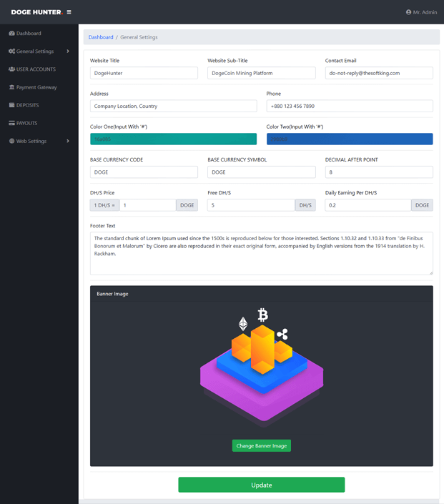This screenshot has height=504, width=444.
Task: Focus the Contact Email input field
Action: point(379,74)
